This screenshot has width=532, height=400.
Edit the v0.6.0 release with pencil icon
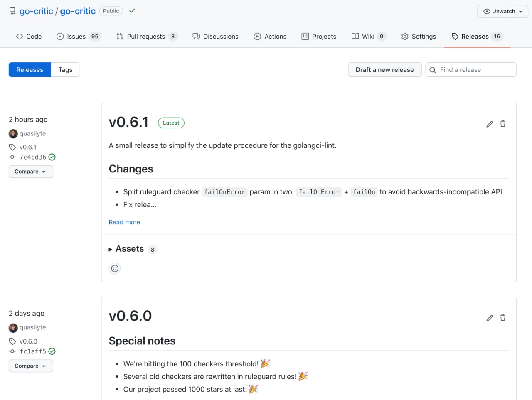pyautogui.click(x=490, y=318)
